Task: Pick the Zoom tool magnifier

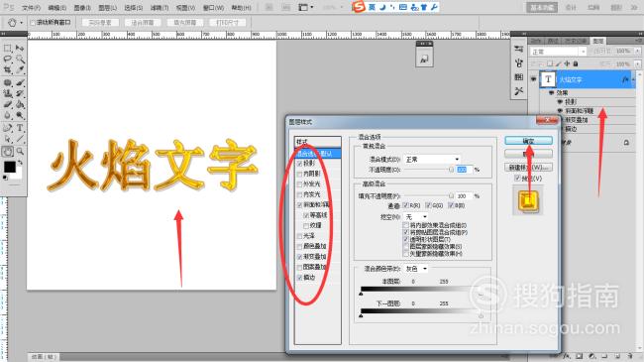Action: tap(19, 152)
